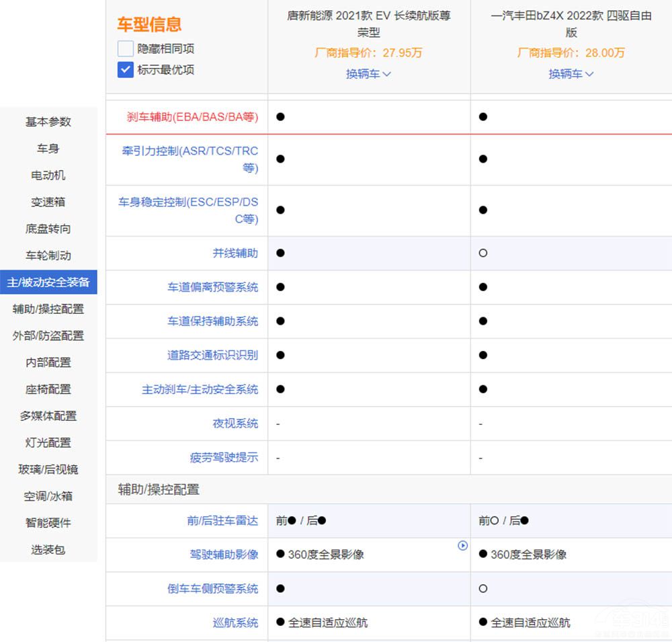This screenshot has width=672, height=642.
Task: Navigate to 辅助/操控配置 in sidebar
Action: tap(48, 309)
